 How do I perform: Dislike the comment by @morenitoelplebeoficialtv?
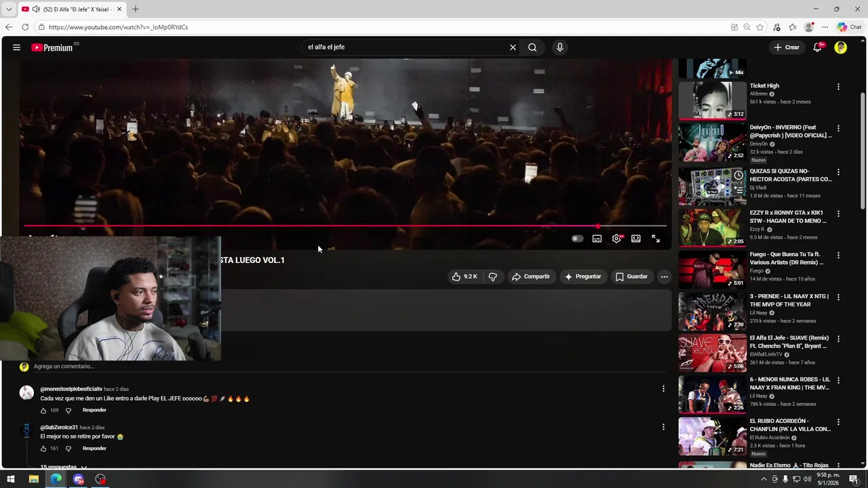tap(68, 411)
